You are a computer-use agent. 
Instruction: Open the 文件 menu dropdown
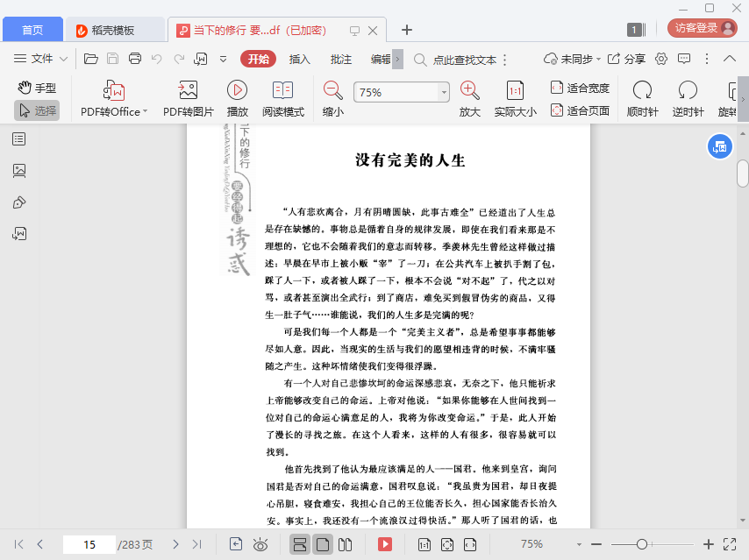click(x=41, y=60)
